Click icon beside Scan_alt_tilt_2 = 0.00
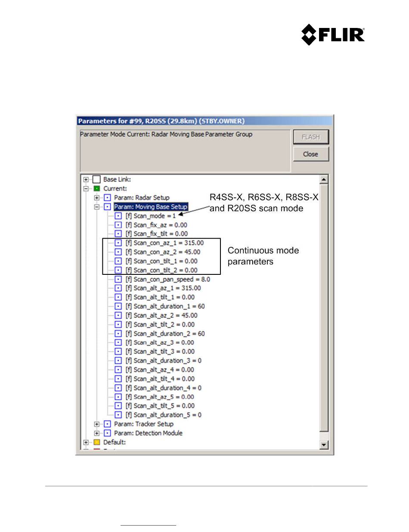Image resolution: width=409 pixels, height=532 pixels. pyautogui.click(x=118, y=324)
